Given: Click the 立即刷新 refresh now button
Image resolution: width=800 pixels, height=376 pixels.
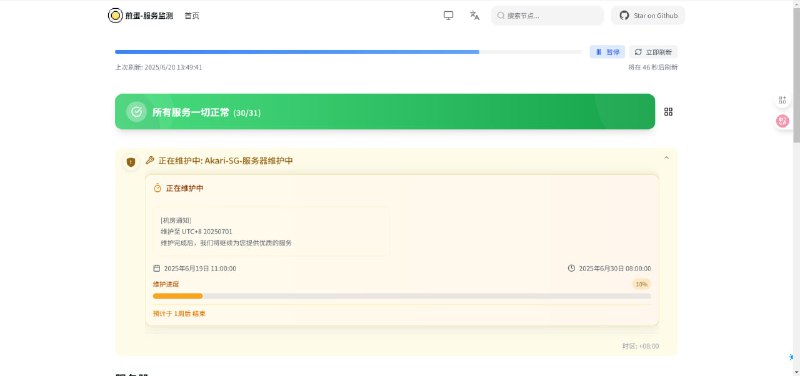Looking at the screenshot, I should point(654,52).
